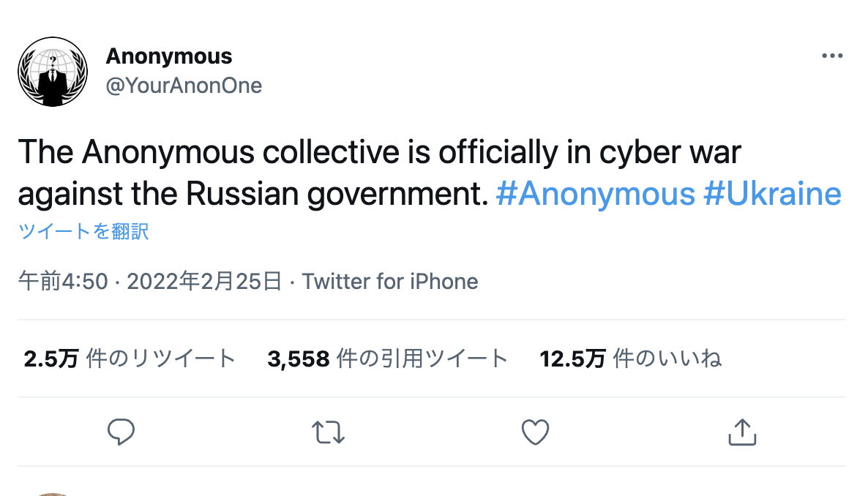This screenshot has width=868, height=496.
Task: View the 2.5万 件のリツイート list
Action: coord(130,358)
